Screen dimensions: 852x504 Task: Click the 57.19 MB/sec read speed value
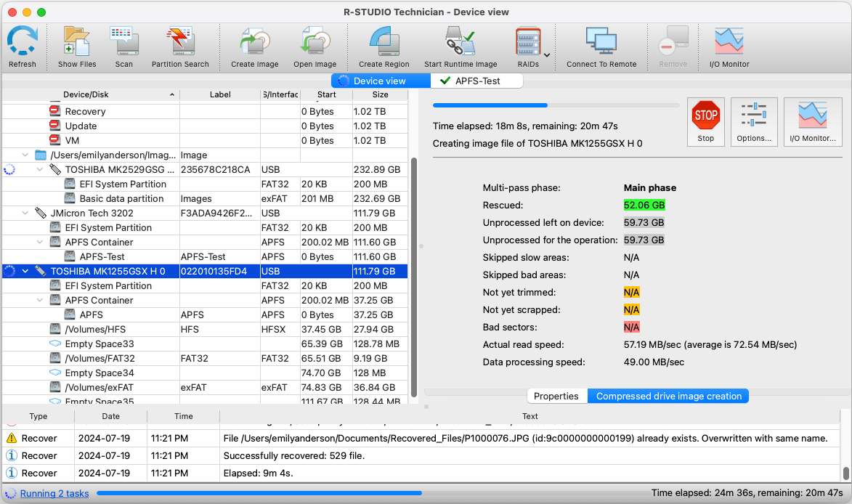tap(652, 344)
